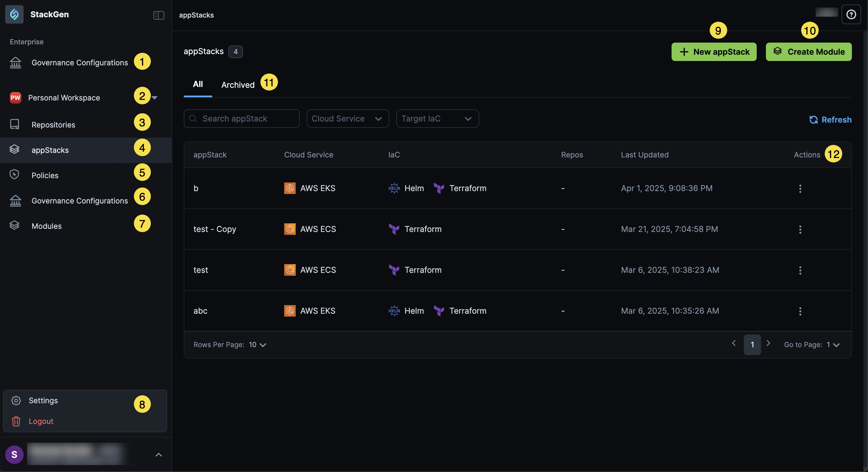868x472 pixels.
Task: Click the StackGen logo icon
Action: (14, 14)
